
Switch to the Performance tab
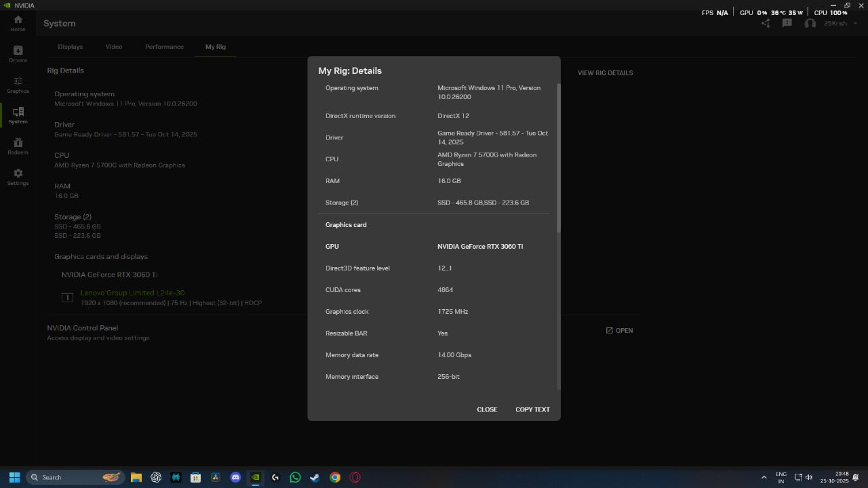(164, 47)
